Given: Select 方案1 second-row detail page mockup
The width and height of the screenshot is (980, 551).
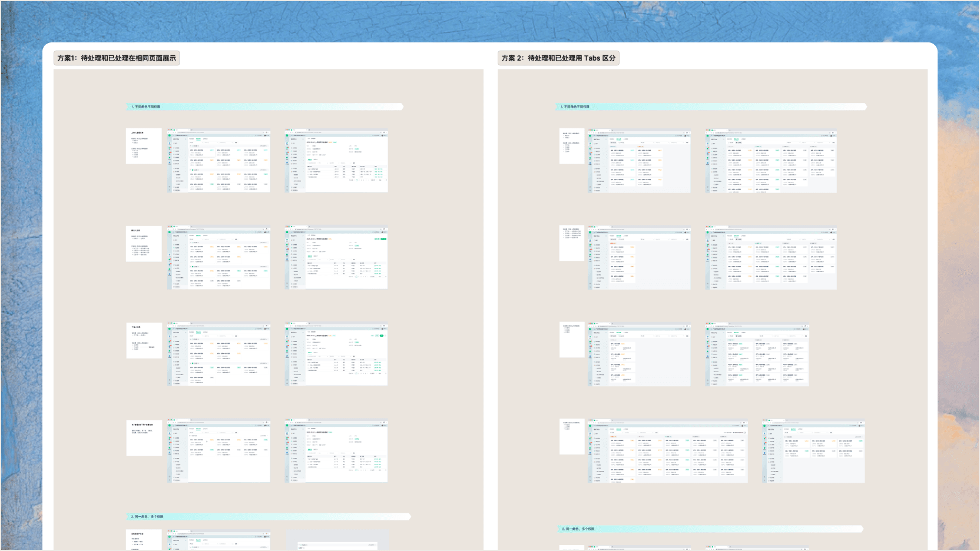Looking at the screenshot, I should 336,258.
